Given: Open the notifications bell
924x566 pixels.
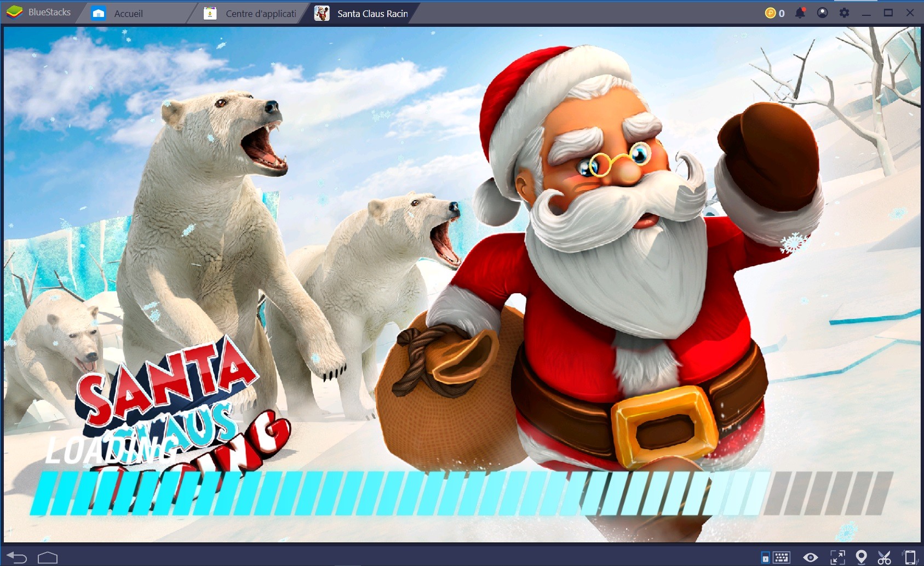Looking at the screenshot, I should click(x=800, y=13).
